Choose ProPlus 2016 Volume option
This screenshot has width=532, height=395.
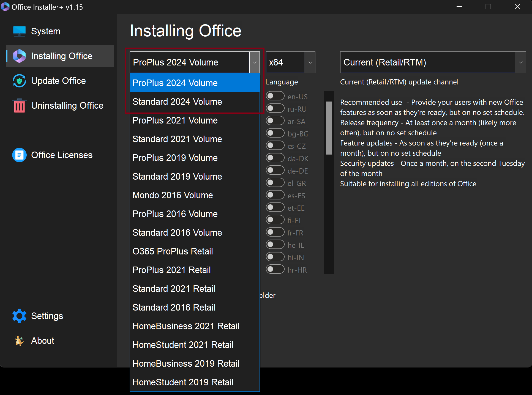tap(195, 214)
